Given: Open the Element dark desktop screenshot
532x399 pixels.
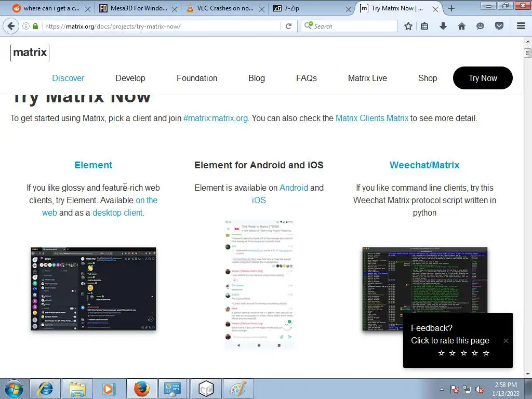Looking at the screenshot, I should pyautogui.click(x=94, y=289).
